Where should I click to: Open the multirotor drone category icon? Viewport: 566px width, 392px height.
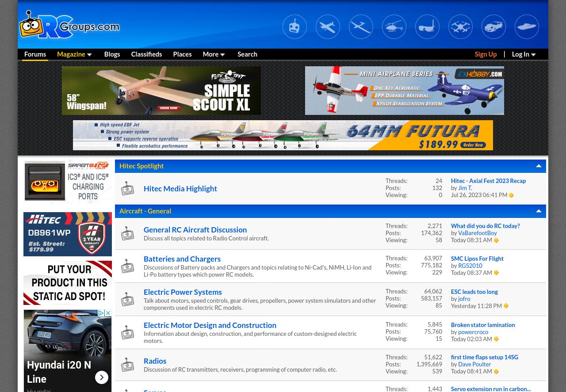[x=460, y=27]
